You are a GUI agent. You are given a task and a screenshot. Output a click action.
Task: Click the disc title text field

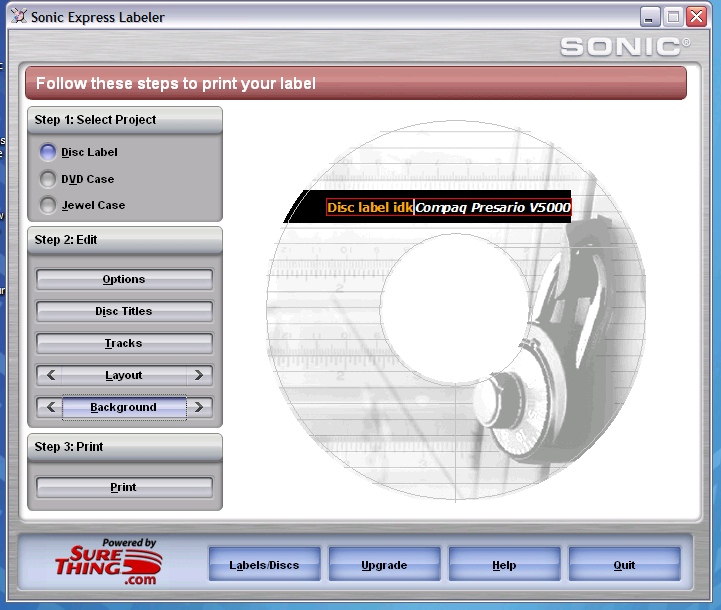(x=449, y=207)
